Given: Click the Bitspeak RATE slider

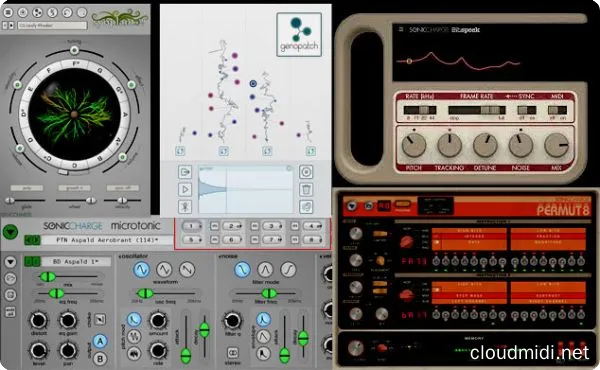Looking at the screenshot, I should (x=420, y=110).
